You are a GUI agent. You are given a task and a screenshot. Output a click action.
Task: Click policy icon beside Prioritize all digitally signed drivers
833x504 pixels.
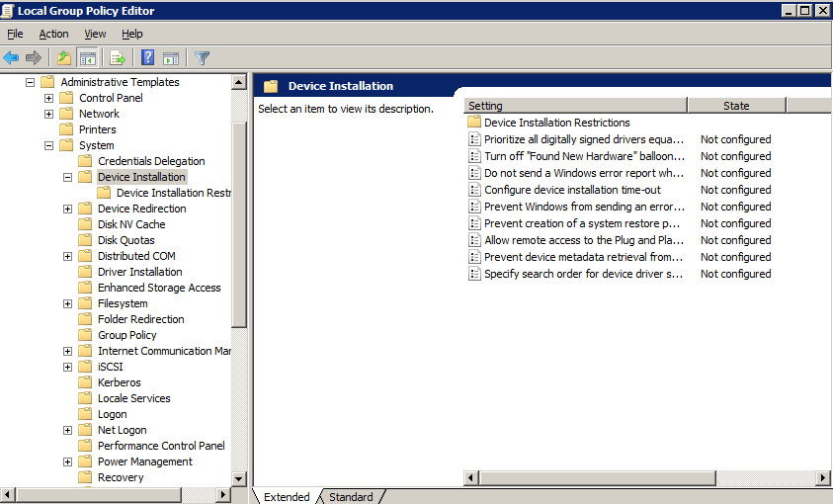(x=474, y=139)
